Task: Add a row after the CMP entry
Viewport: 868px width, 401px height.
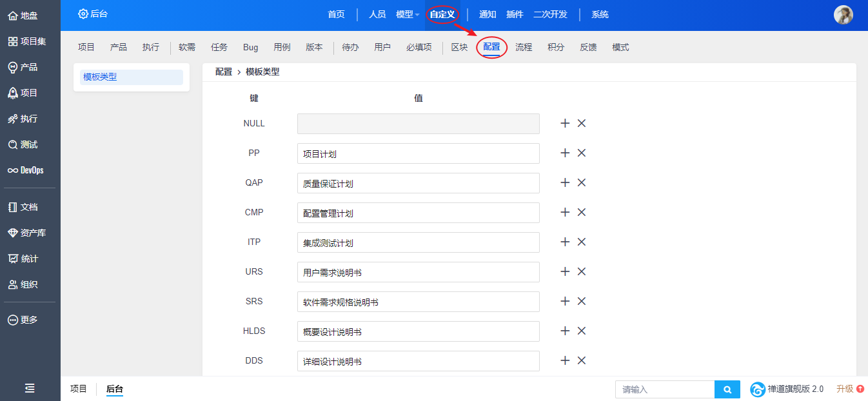Action: tap(565, 212)
